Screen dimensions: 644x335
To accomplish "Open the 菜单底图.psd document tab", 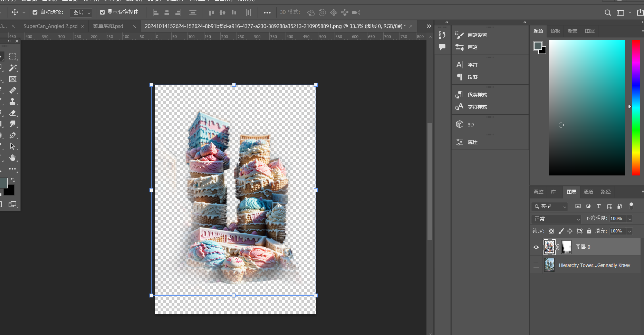I will pyautogui.click(x=108, y=26).
